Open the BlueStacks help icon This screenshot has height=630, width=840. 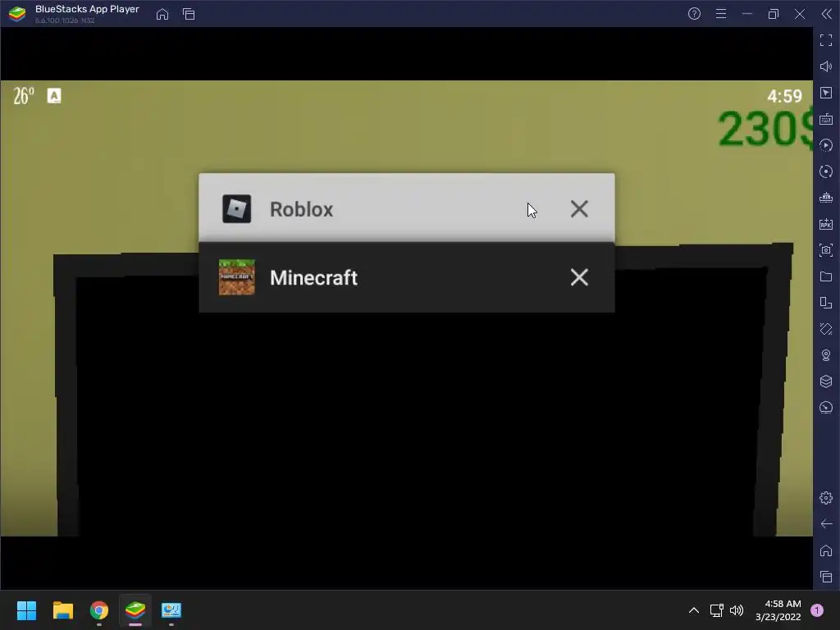(694, 14)
